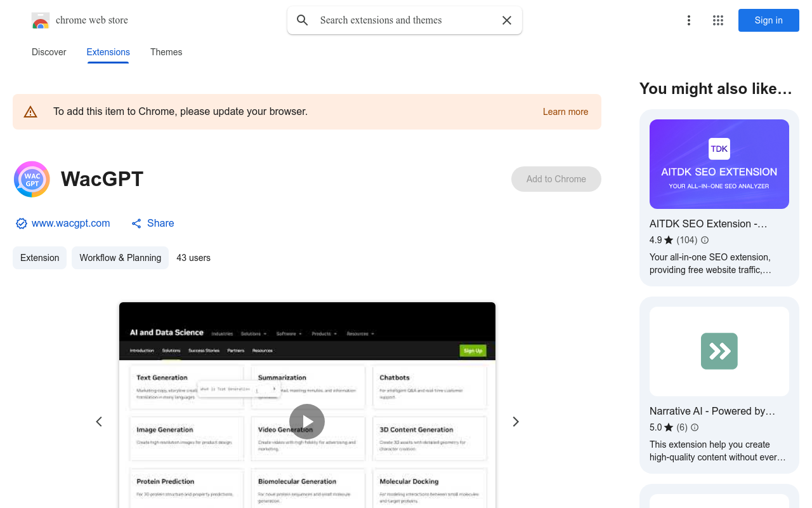Image resolution: width=812 pixels, height=508 pixels.
Task: Click the disabled Add to Chrome button
Action: (556, 179)
